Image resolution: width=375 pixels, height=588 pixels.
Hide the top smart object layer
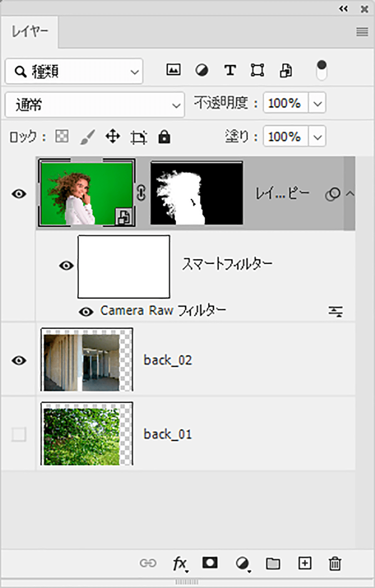(x=19, y=194)
